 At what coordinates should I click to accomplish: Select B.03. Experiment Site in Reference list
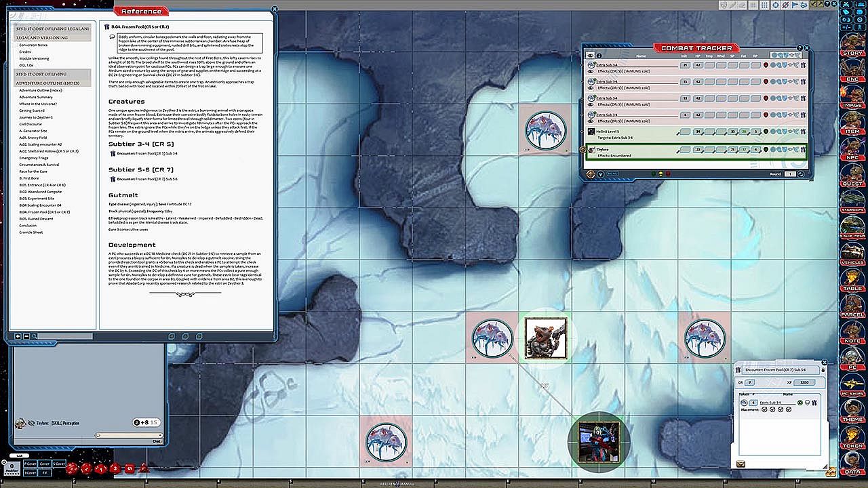37,199
